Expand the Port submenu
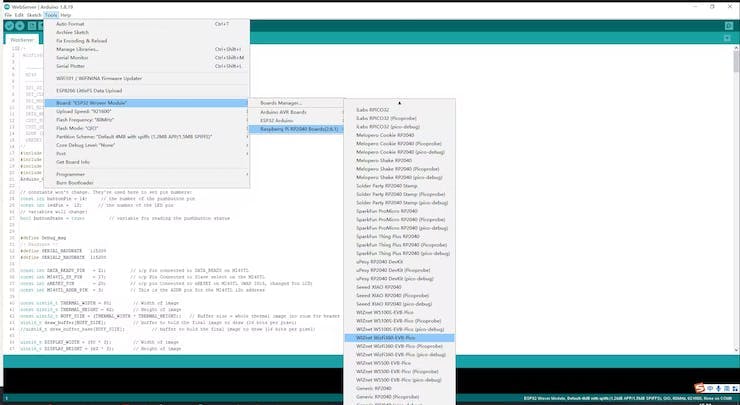740x405 pixels. pyautogui.click(x=146, y=154)
